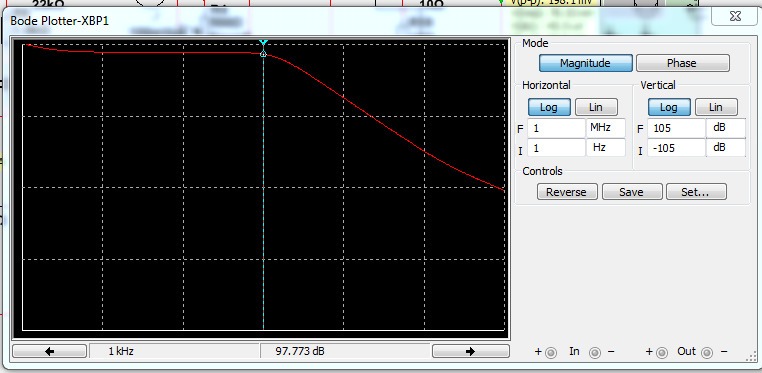Move cursor right with arrow button
The height and width of the screenshot is (373, 762).
pyautogui.click(x=470, y=351)
